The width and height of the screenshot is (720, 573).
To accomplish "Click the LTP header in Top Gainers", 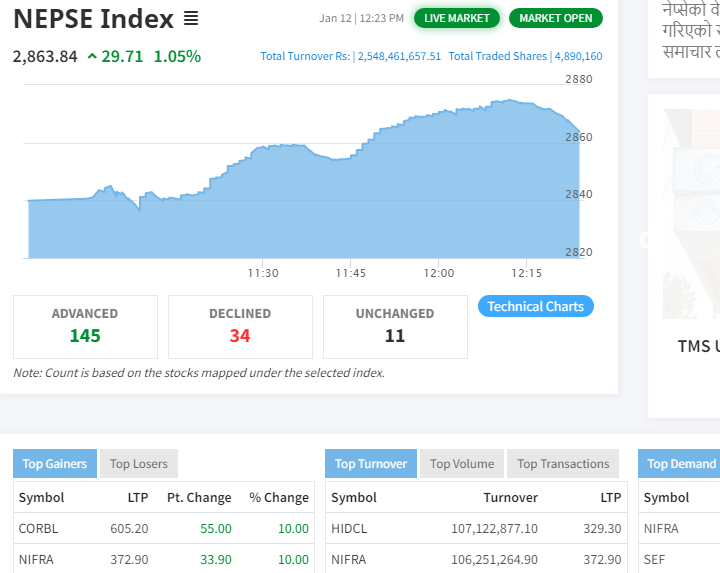I will point(138,498).
